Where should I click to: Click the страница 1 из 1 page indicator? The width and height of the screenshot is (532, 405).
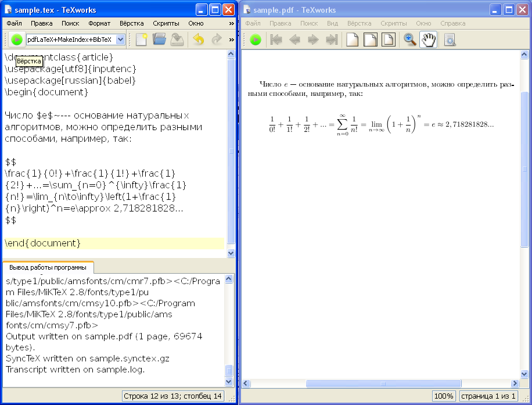pos(488,396)
